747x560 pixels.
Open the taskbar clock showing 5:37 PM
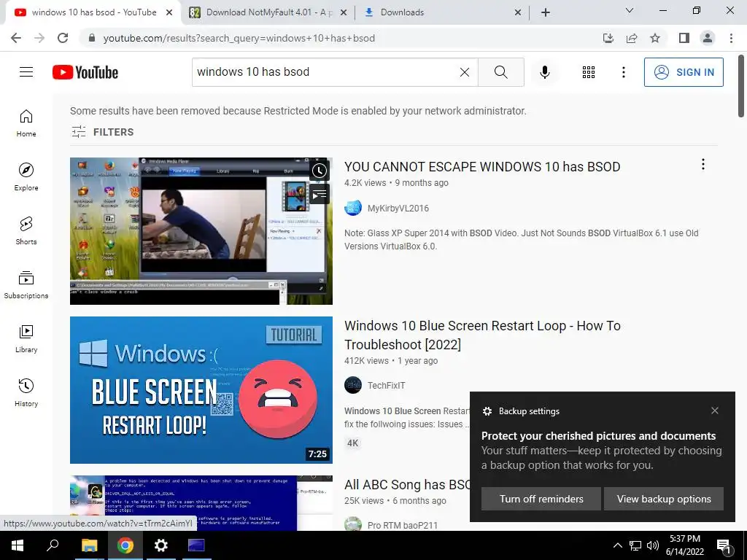[685, 545]
